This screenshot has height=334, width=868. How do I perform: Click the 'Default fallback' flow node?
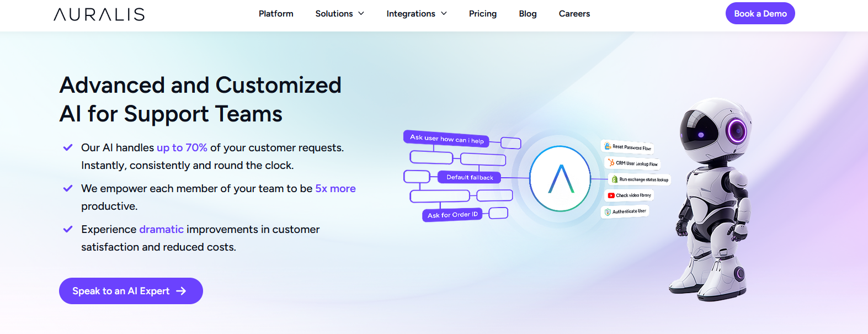point(470,177)
